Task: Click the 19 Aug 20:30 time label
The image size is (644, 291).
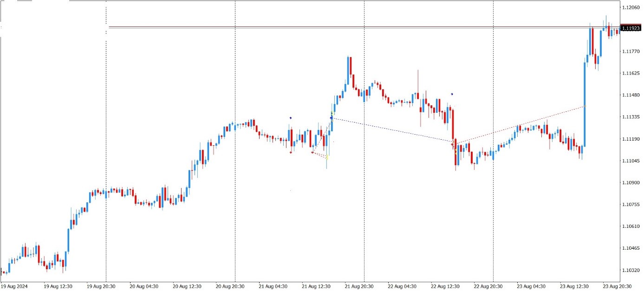Action: pos(101,286)
